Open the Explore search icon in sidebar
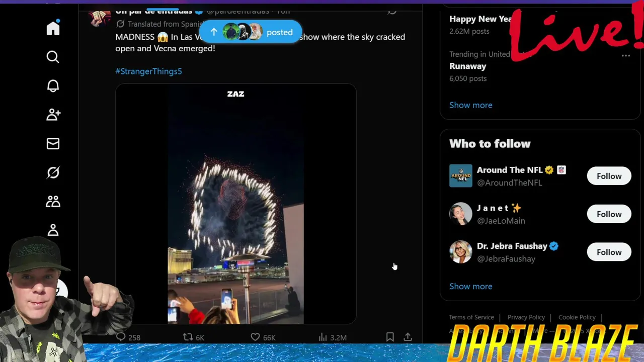The image size is (644, 362). tap(53, 57)
